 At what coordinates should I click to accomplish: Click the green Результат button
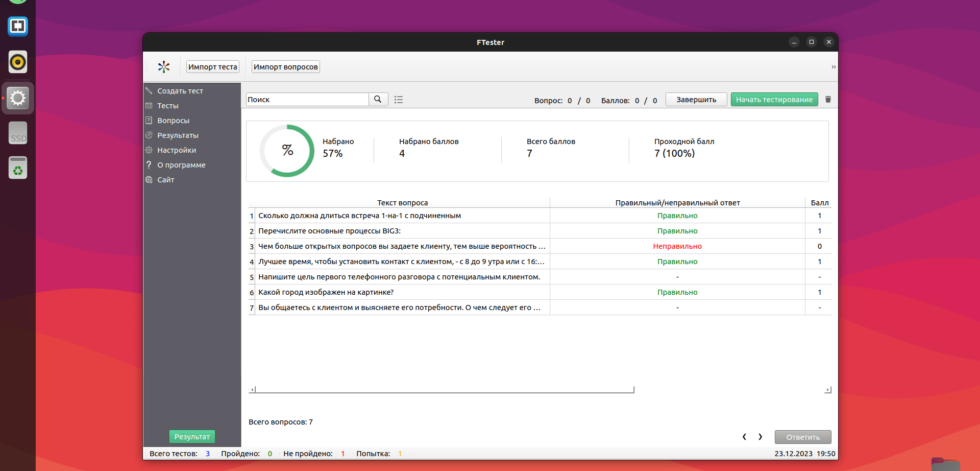[x=192, y=436]
